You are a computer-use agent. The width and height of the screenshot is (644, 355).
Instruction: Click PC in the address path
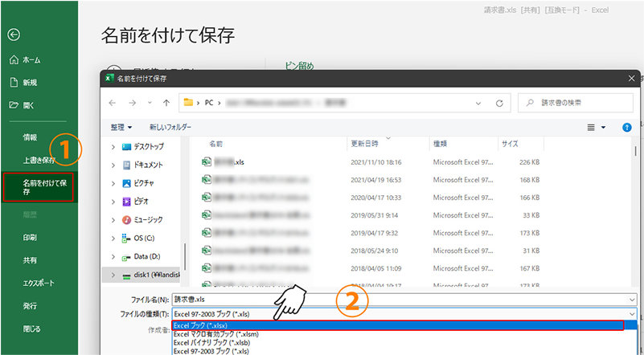pyautogui.click(x=209, y=103)
